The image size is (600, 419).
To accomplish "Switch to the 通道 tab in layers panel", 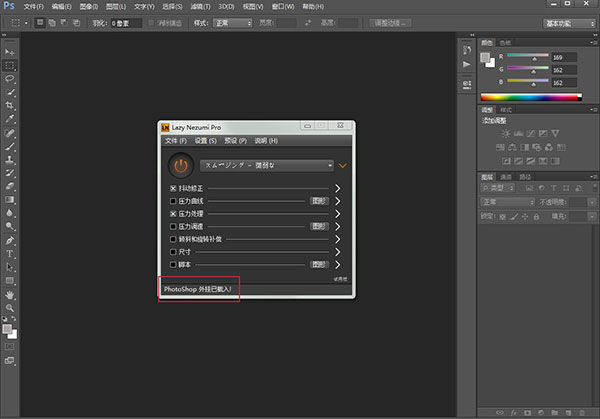I will point(506,176).
